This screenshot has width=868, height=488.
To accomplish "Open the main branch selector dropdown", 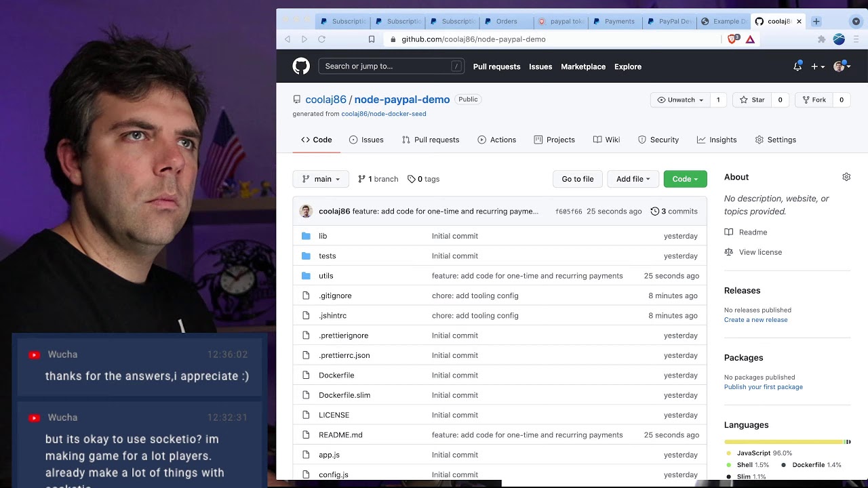I will [321, 179].
